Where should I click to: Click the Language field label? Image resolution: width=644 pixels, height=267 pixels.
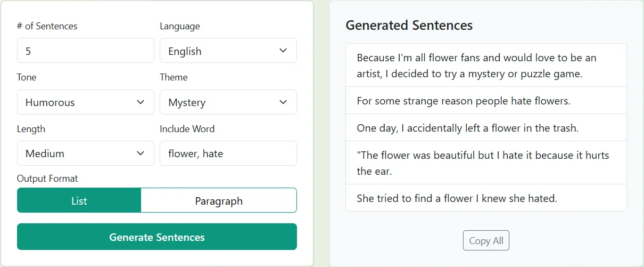click(x=179, y=26)
